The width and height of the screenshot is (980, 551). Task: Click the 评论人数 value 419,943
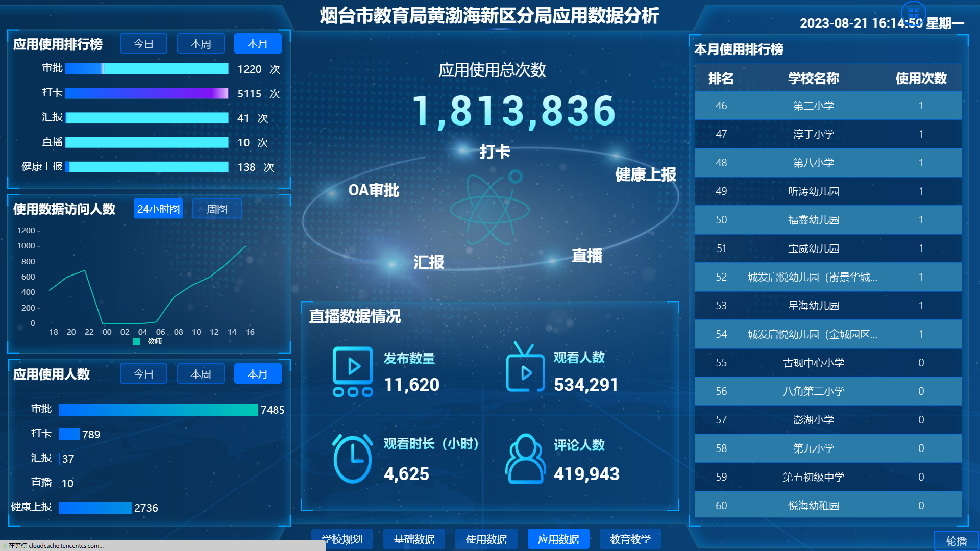[x=586, y=474]
